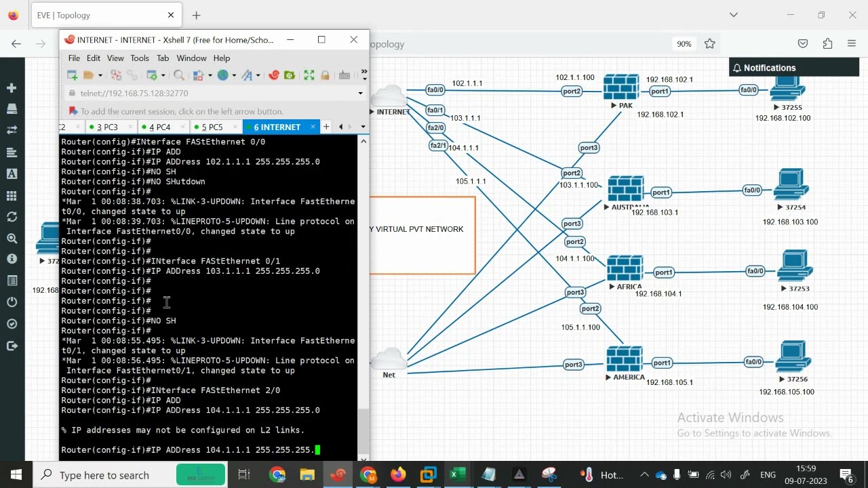868x488 pixels.
Task: Click EVE sidebar Startup-configs lines icon
Action: (x=12, y=152)
